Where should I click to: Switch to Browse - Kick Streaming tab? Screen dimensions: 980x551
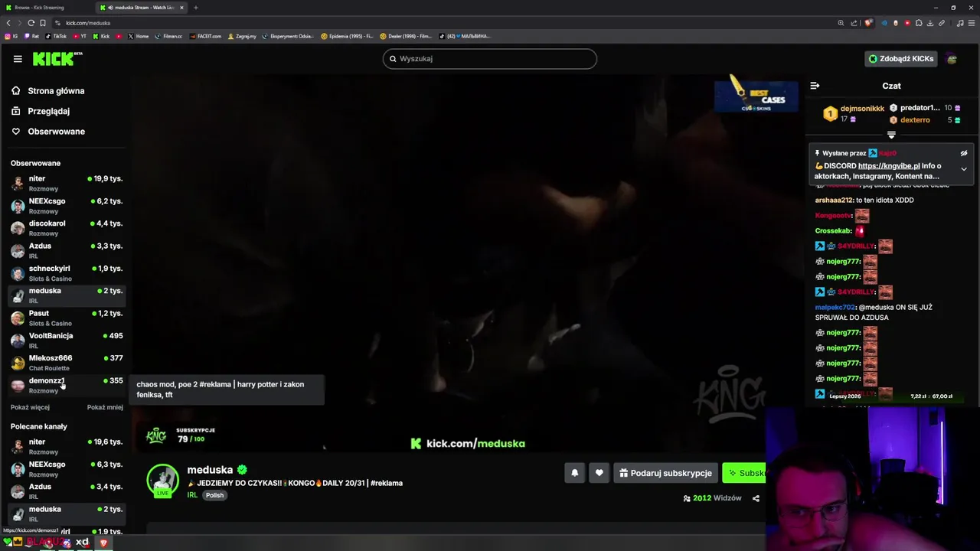46,8
